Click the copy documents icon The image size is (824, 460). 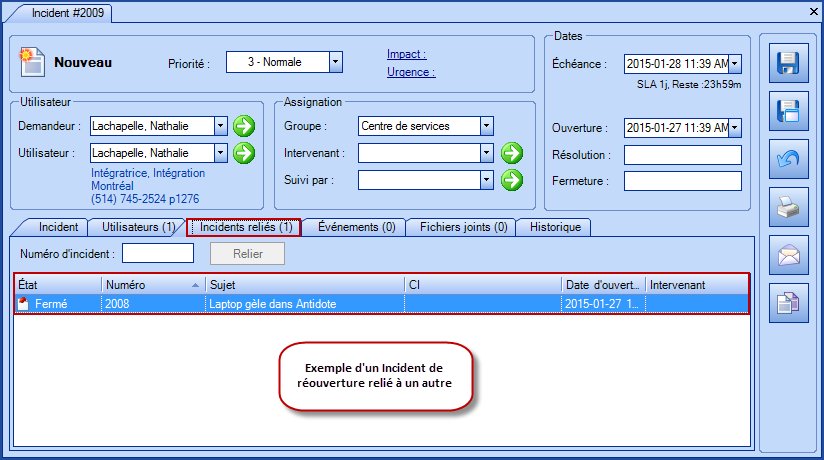787,304
